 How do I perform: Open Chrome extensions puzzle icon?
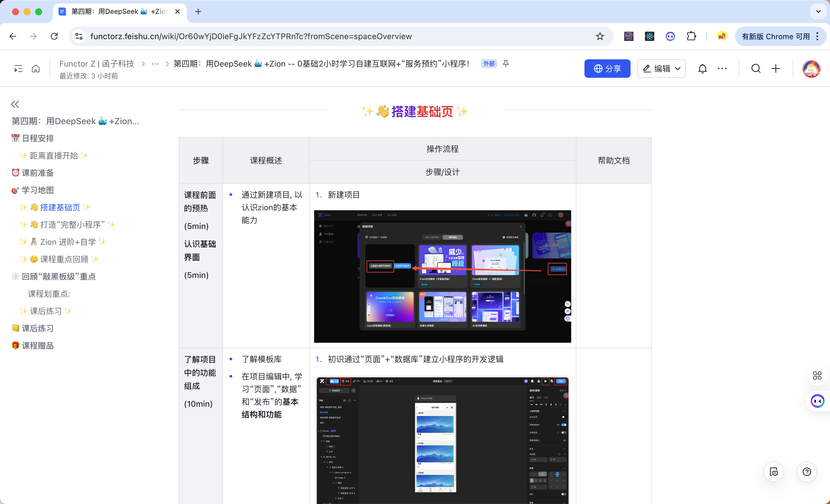tap(692, 36)
